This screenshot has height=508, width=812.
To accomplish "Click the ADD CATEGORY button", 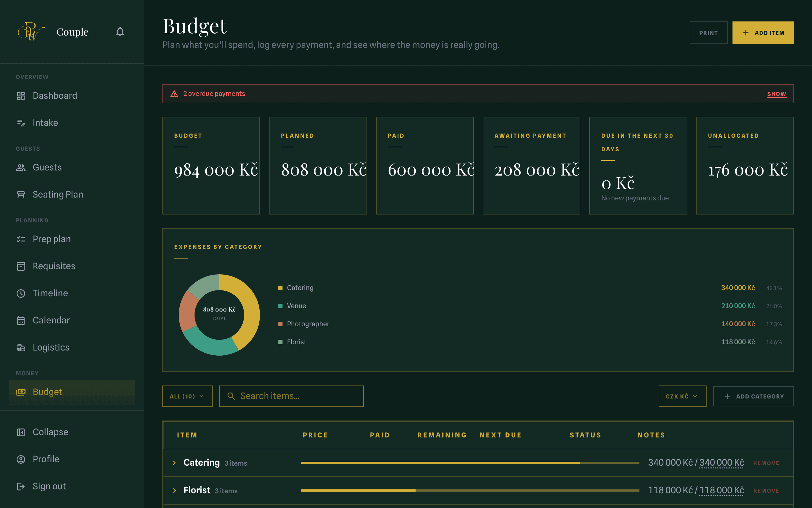I will (x=753, y=396).
